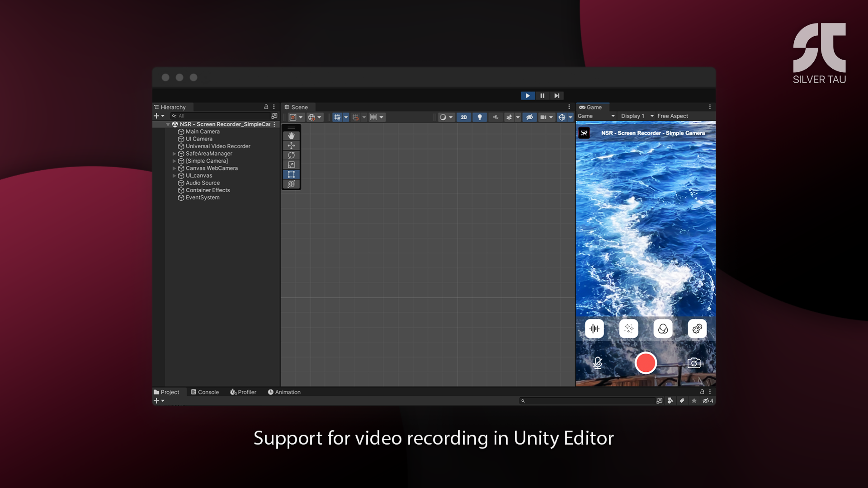The image size is (868, 488).
Task: Select the Rect transform tool
Action: 291,174
